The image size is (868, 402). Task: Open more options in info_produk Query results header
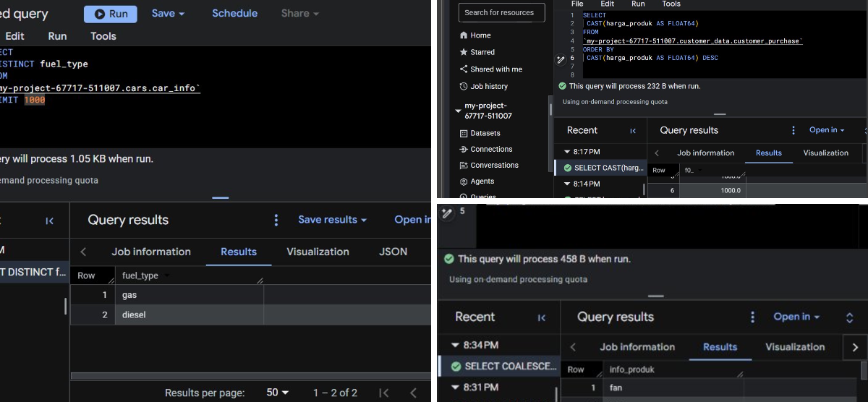753,317
